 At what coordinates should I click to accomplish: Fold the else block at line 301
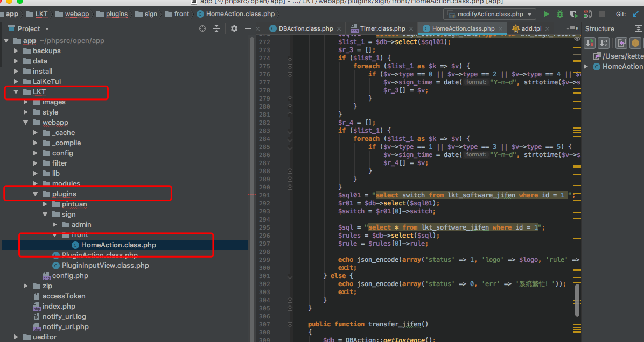pyautogui.click(x=290, y=276)
